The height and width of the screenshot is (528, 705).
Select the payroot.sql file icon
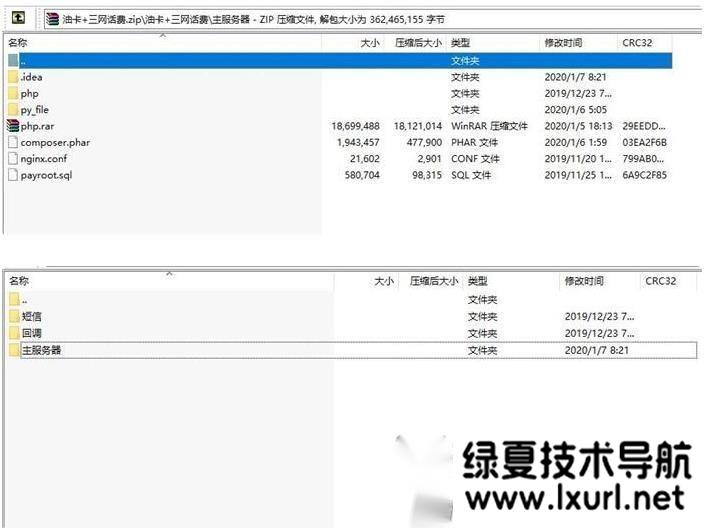13,175
